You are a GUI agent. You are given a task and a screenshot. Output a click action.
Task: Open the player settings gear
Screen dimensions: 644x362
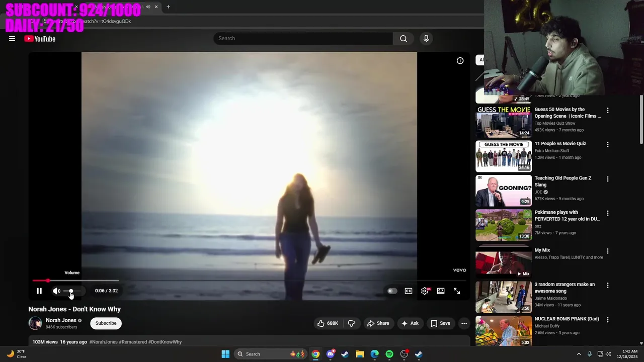[425, 291]
